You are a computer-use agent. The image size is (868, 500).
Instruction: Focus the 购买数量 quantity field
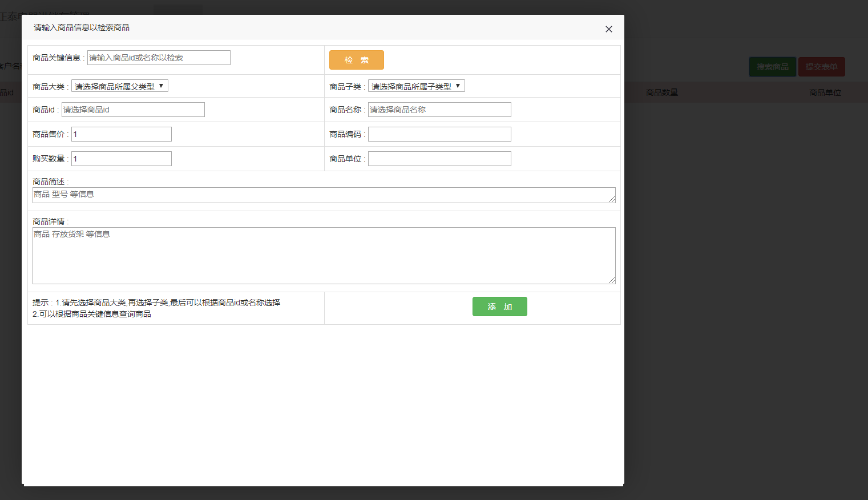[122, 159]
